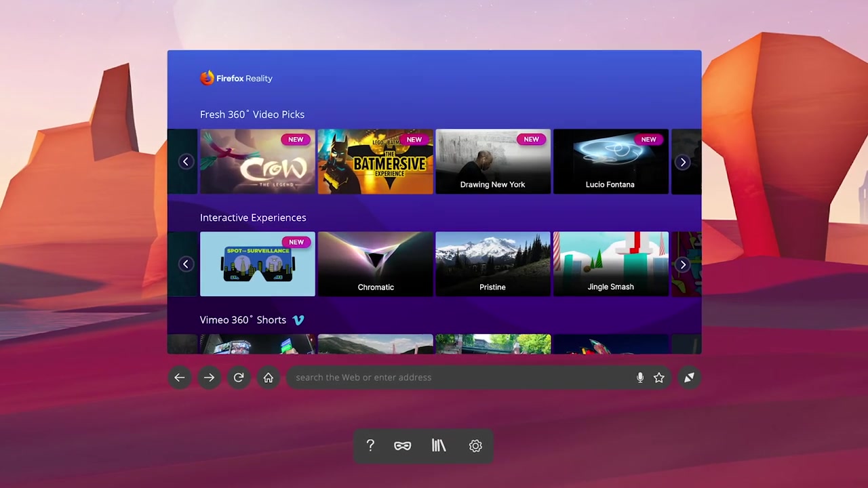The image size is (868, 488).
Task: Go back using the back arrow button
Action: tap(180, 378)
